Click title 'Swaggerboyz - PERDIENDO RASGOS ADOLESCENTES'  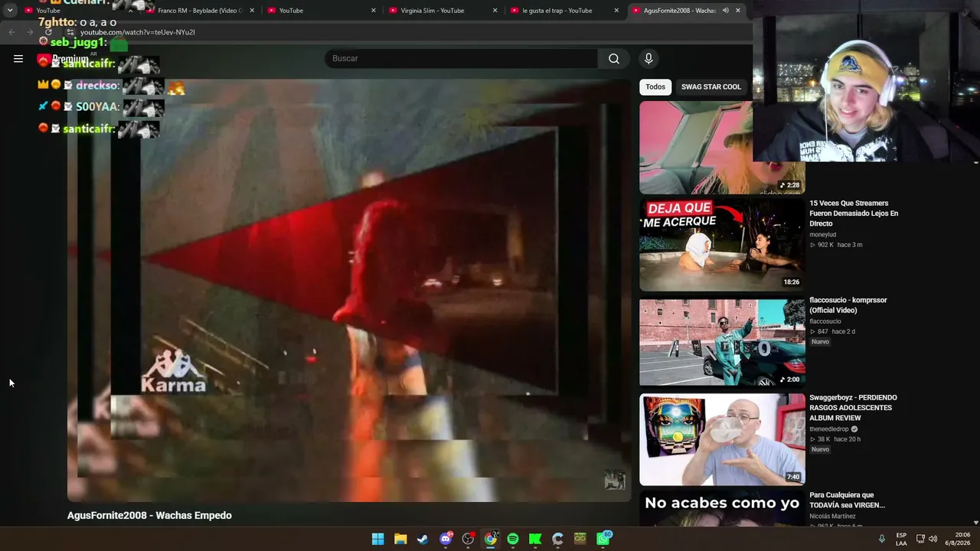tap(853, 408)
